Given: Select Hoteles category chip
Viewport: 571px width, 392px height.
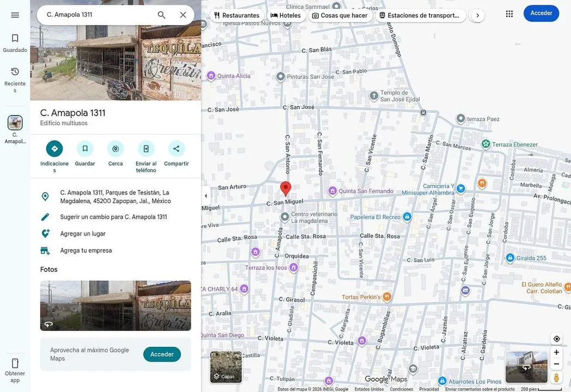Looking at the screenshot, I should click(x=286, y=15).
